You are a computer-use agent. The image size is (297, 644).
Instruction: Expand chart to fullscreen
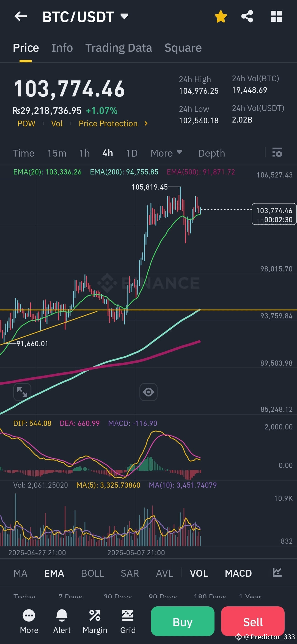[x=22, y=392]
